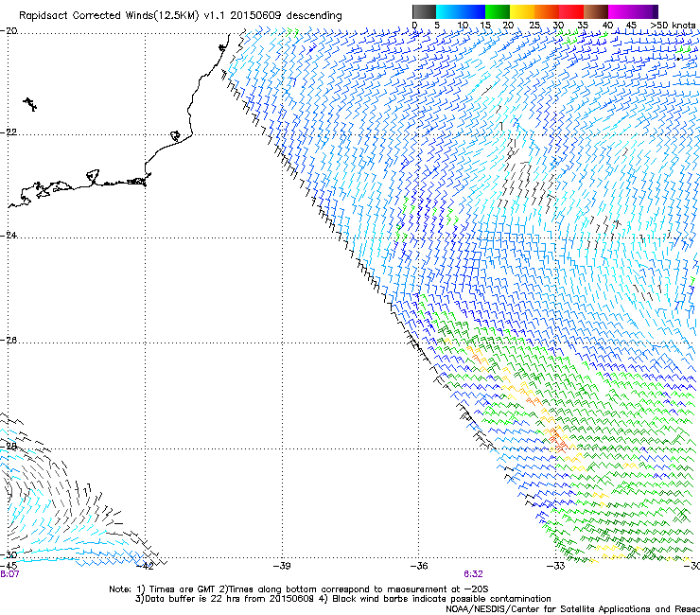Click the '-42' longitude axis label
700x615 pixels.
(145, 566)
